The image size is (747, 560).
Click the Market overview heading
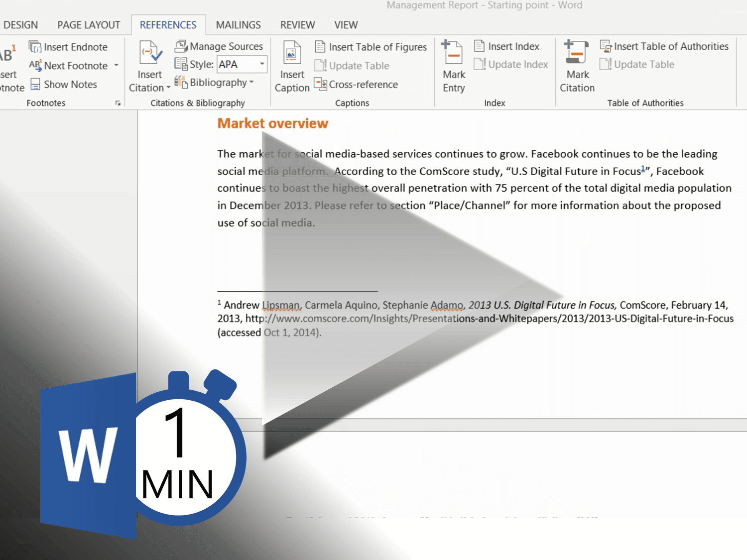[x=272, y=123]
